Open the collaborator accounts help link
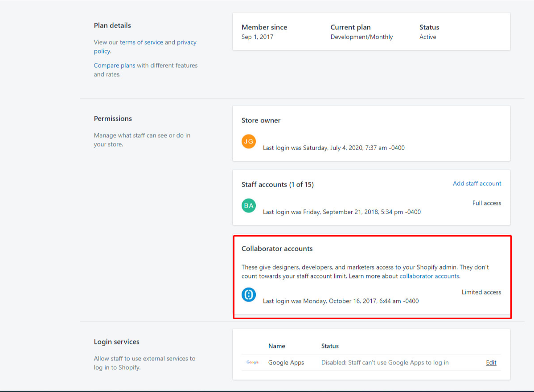534x392 pixels. 429,276
